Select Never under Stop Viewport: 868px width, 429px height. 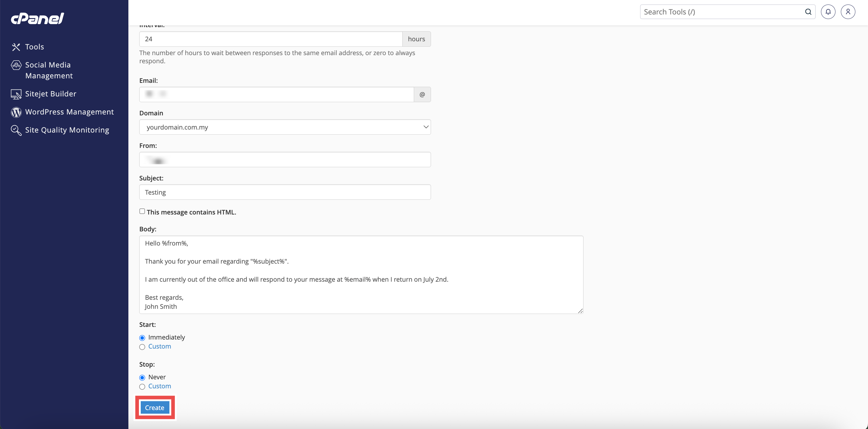(142, 377)
